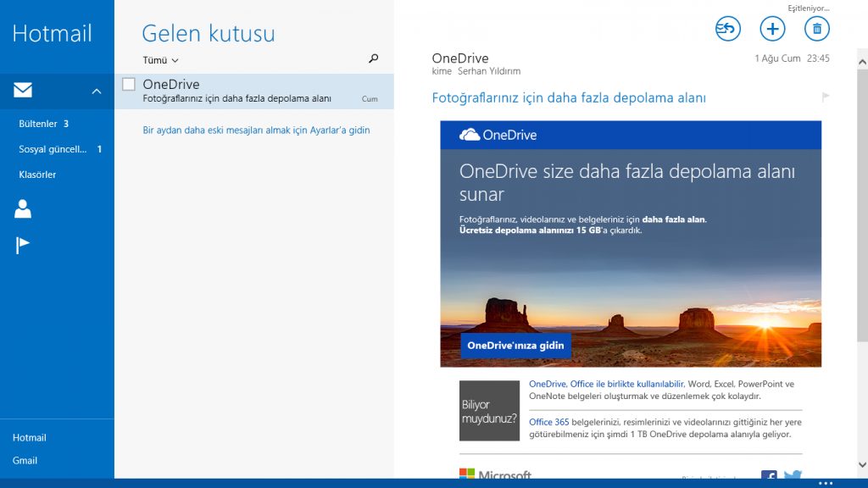Screen dimensions: 868x488
Task: Collapse the inbox folder list chevron
Action: coord(97,91)
